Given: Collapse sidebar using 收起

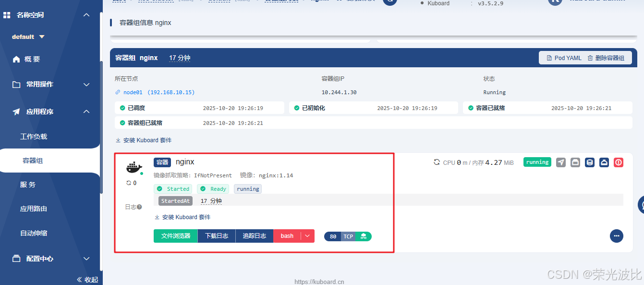Looking at the screenshot, I should coord(87,280).
